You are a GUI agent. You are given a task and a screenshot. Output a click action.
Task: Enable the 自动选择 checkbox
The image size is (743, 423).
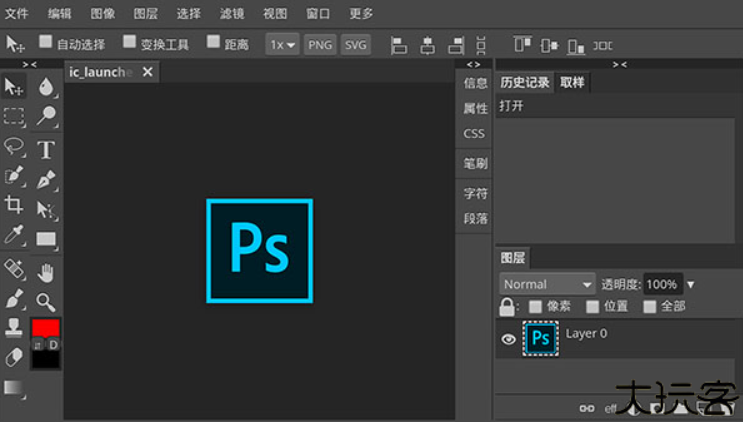coord(45,42)
